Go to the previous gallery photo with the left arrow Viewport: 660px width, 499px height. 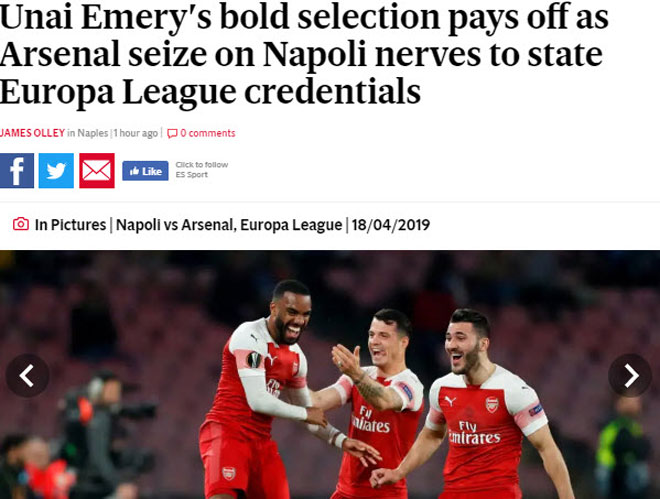[27, 375]
